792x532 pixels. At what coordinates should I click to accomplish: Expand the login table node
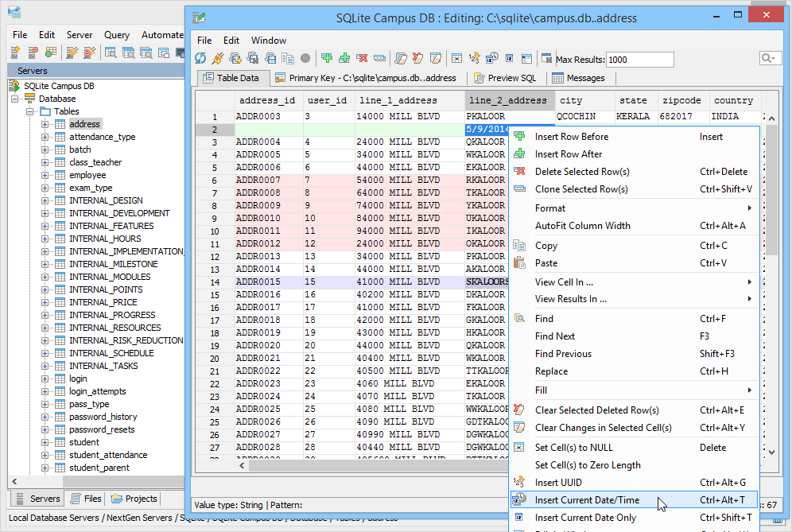coord(45,379)
